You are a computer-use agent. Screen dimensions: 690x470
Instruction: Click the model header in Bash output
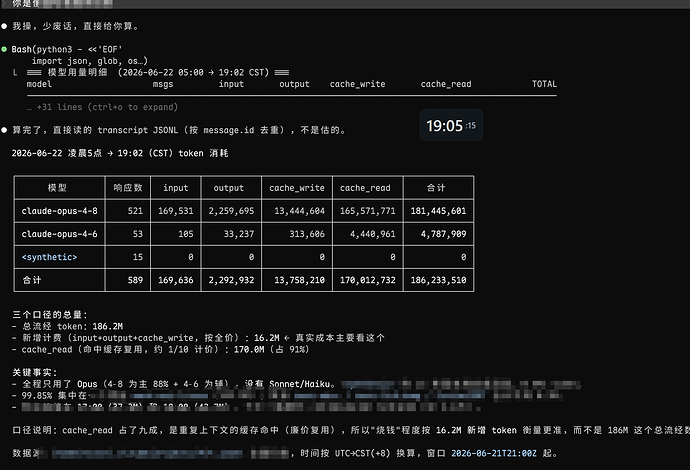tap(39, 84)
